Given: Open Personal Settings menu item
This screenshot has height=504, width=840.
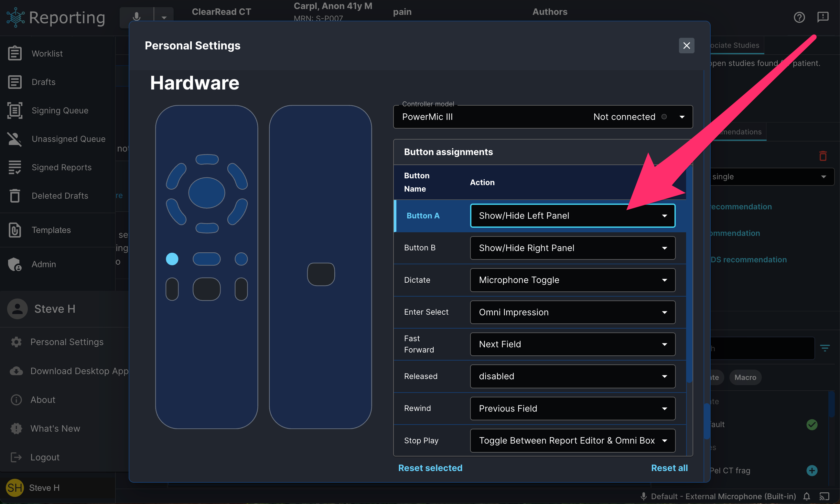Looking at the screenshot, I should [x=67, y=342].
